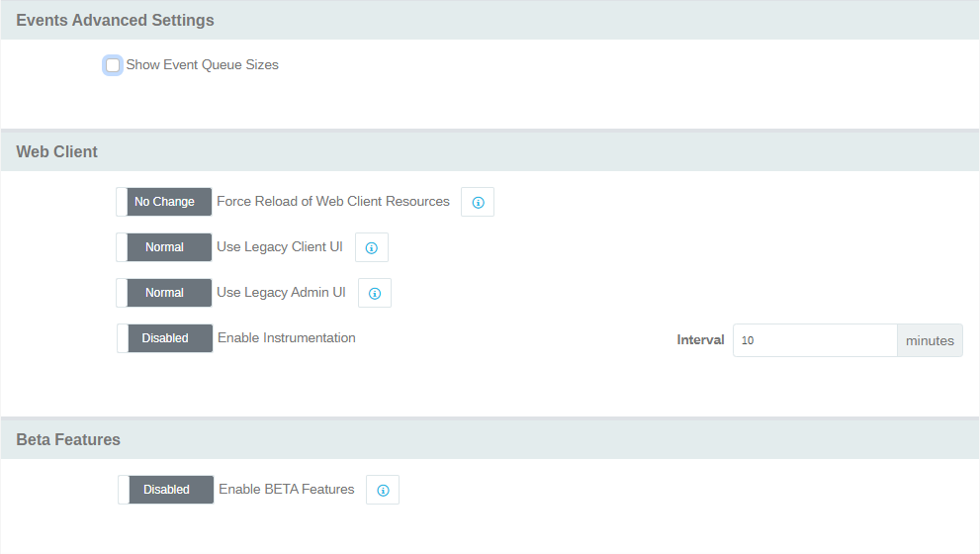Select the Enable Instrumentation label text
This screenshot has width=980, height=554.
point(287,338)
